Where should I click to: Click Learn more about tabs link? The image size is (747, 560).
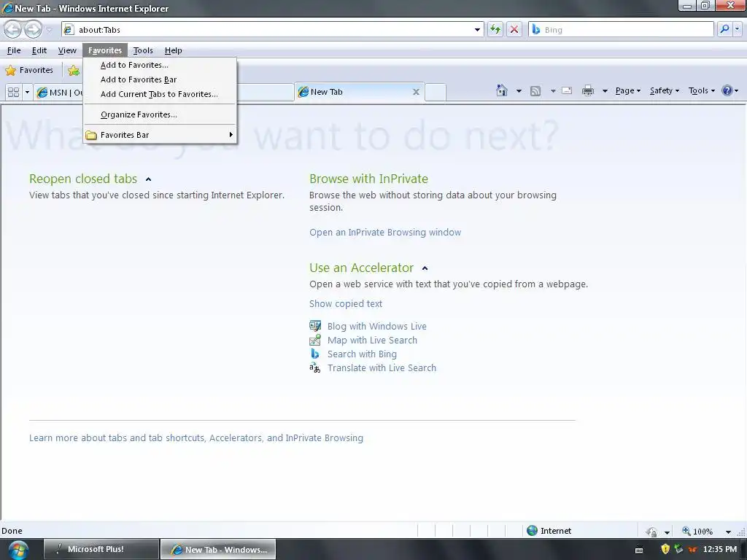coord(196,437)
